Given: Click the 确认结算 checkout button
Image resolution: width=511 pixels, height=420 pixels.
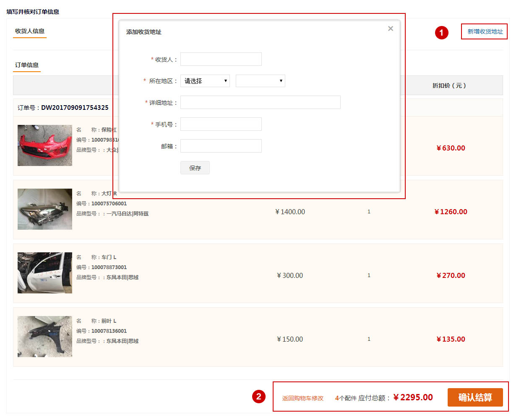Looking at the screenshot, I should tap(475, 397).
